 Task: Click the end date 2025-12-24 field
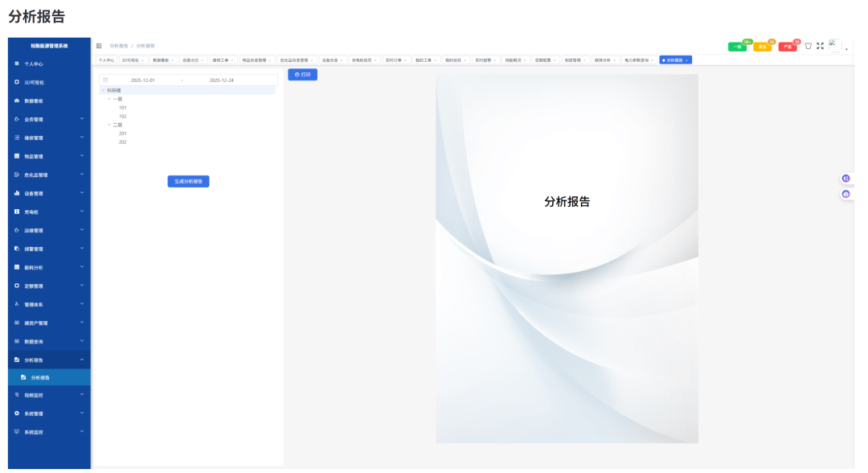(222, 80)
